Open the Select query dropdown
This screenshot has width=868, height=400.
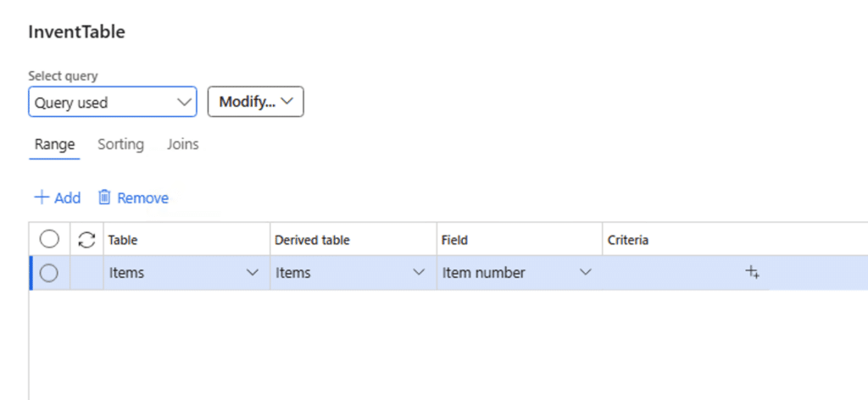point(112,103)
